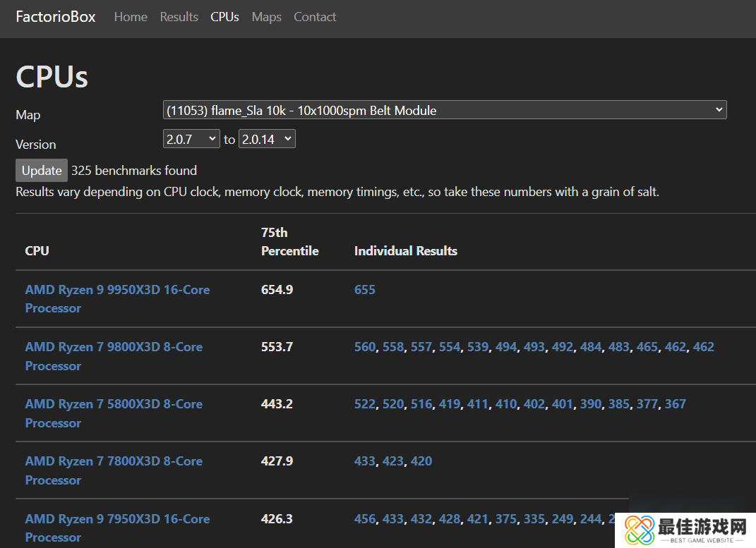Click the FactorioBox brand logo
Screen dimensions: 756x548
click(56, 17)
